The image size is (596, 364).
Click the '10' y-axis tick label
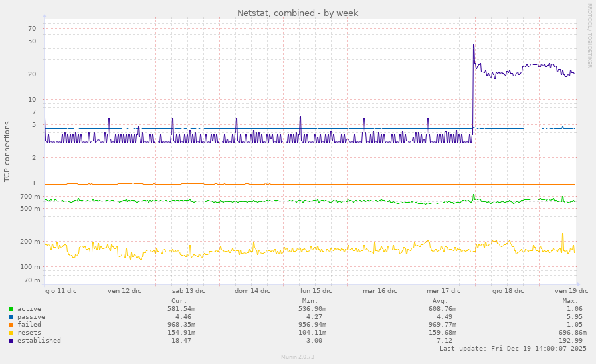pyautogui.click(x=33, y=99)
